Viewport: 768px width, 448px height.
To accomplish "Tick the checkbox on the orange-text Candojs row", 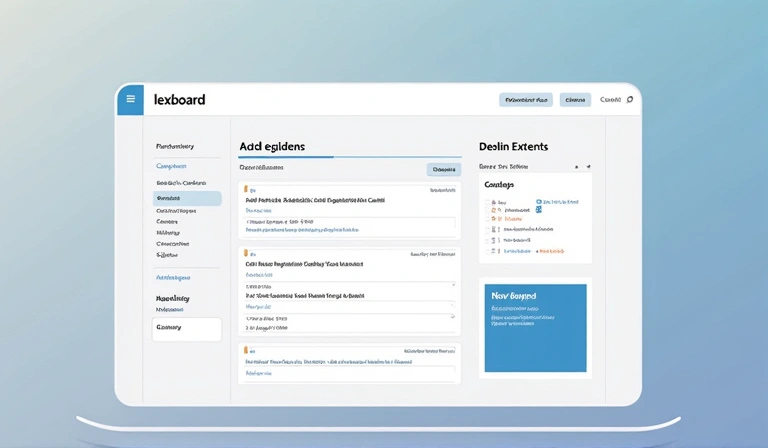I will pos(487,219).
